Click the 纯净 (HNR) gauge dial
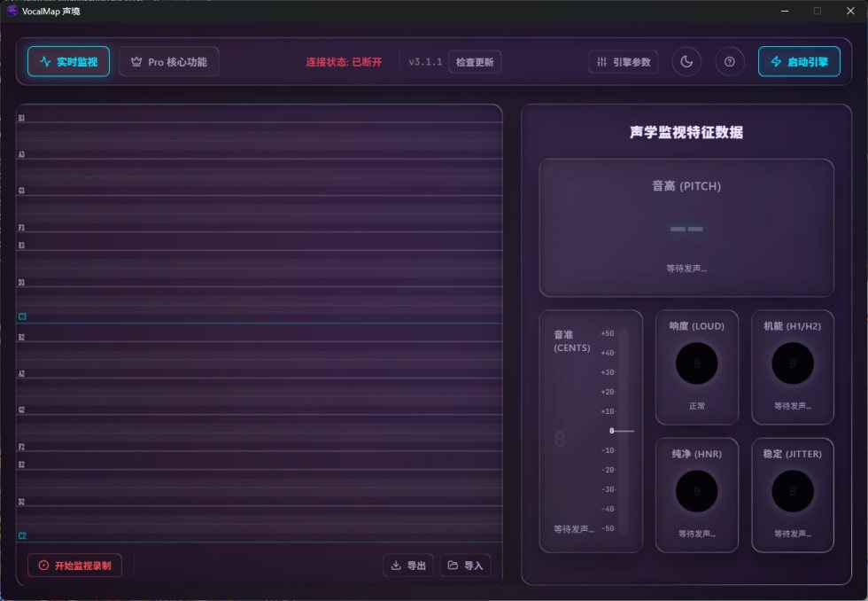868x601 pixels. pyautogui.click(x=696, y=491)
